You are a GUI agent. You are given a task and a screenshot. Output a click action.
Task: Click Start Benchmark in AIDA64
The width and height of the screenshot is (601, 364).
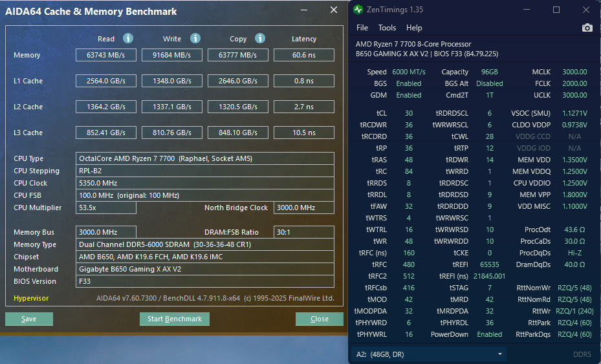pyautogui.click(x=175, y=319)
